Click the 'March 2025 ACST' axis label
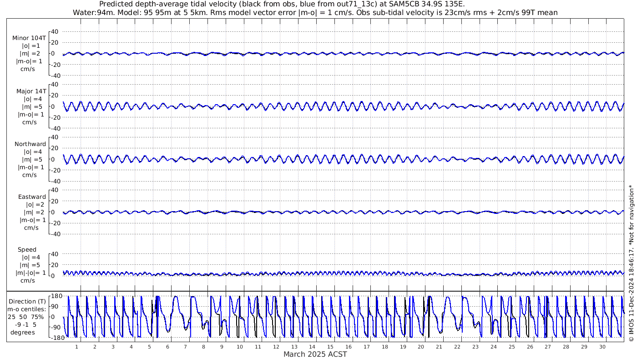 (x=315, y=354)
